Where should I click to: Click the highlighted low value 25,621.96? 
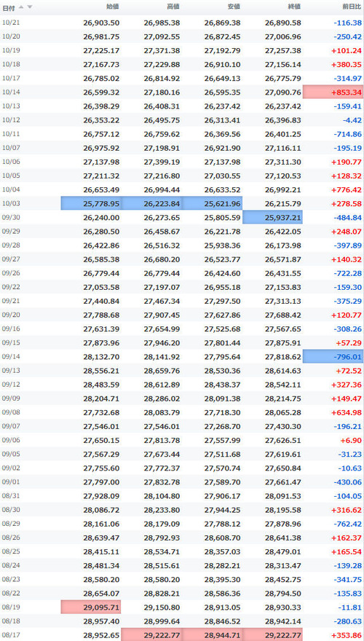212,203
